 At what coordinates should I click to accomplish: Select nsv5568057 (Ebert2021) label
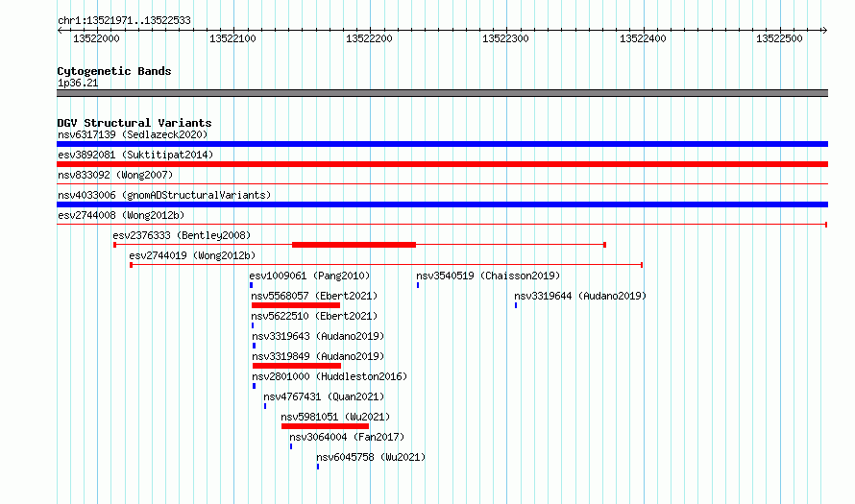314,296
